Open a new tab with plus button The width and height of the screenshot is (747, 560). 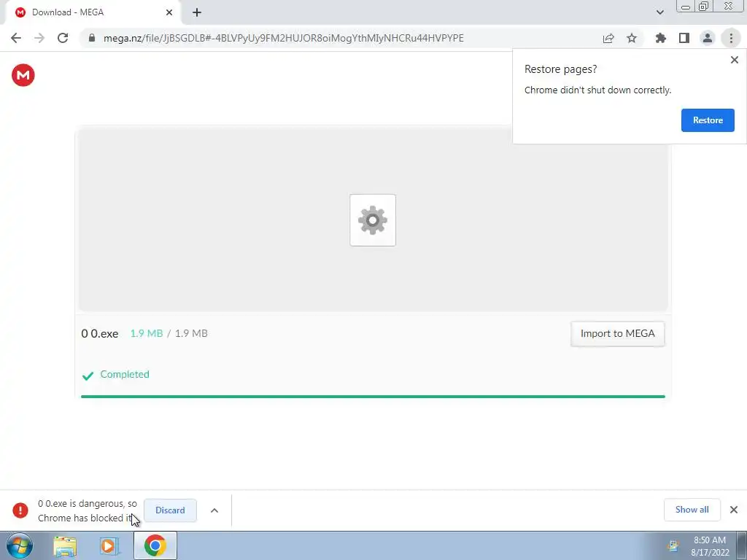pyautogui.click(x=197, y=12)
